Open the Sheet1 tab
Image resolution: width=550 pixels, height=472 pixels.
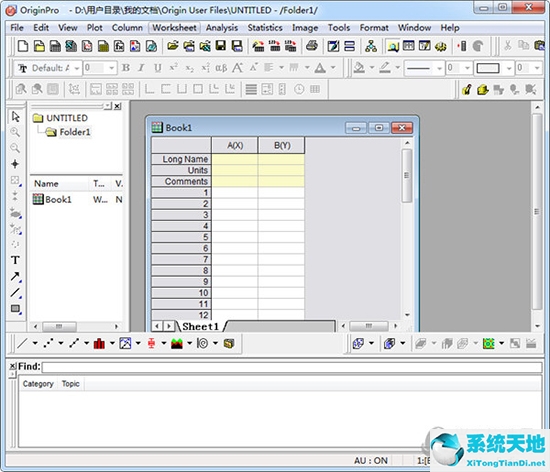click(x=200, y=326)
